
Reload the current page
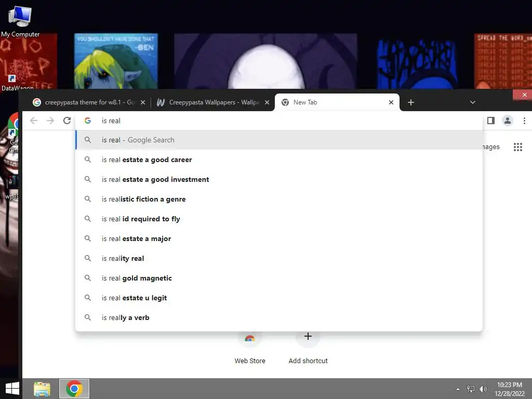(x=67, y=121)
